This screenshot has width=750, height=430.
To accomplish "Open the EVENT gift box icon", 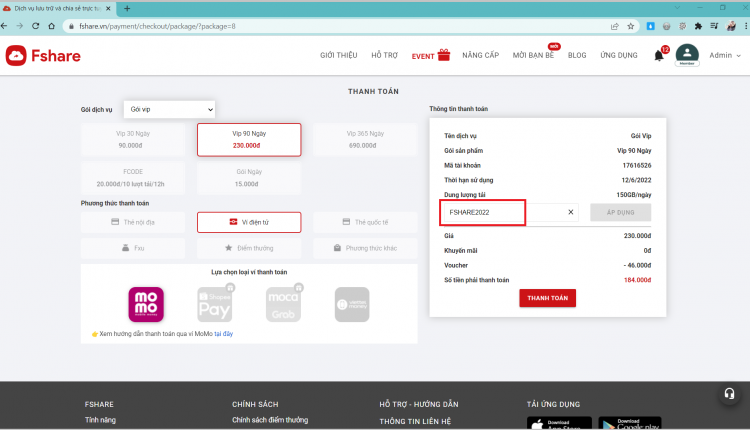I will [444, 55].
